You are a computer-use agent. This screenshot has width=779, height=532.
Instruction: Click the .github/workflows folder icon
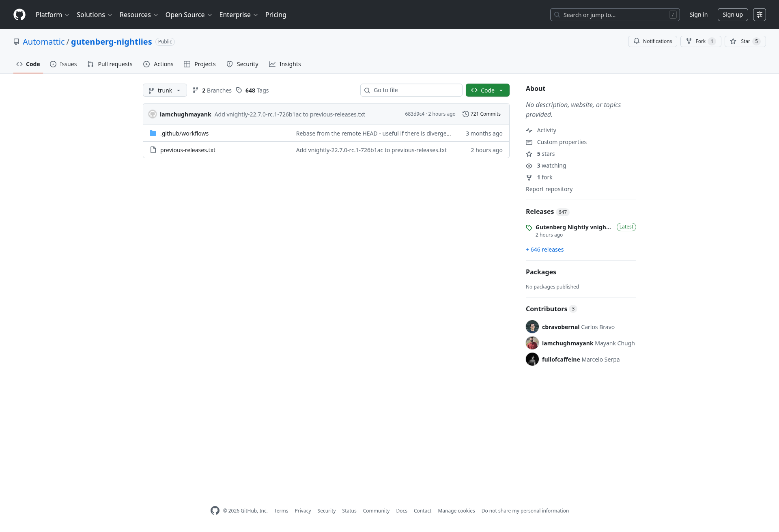point(153,133)
